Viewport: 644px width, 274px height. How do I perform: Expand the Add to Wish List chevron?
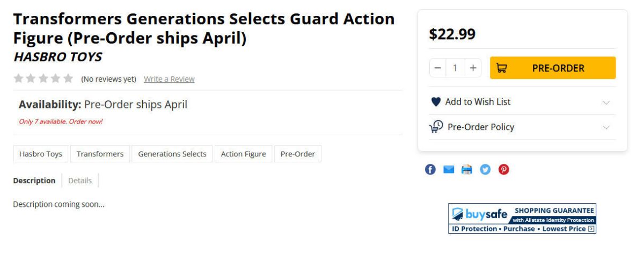(x=606, y=103)
